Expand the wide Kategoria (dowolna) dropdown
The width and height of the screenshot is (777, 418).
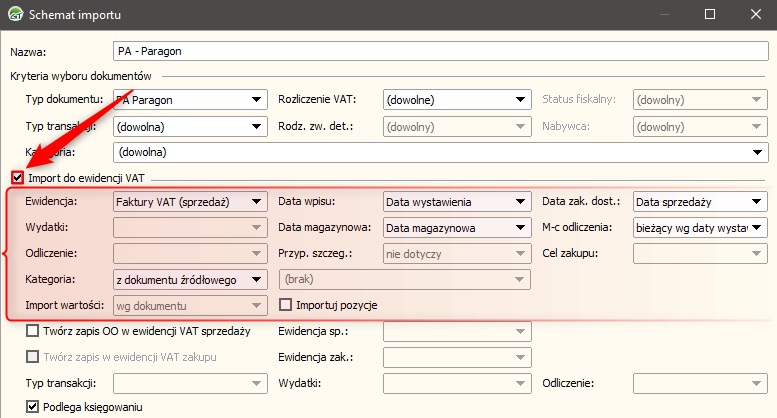click(x=759, y=153)
